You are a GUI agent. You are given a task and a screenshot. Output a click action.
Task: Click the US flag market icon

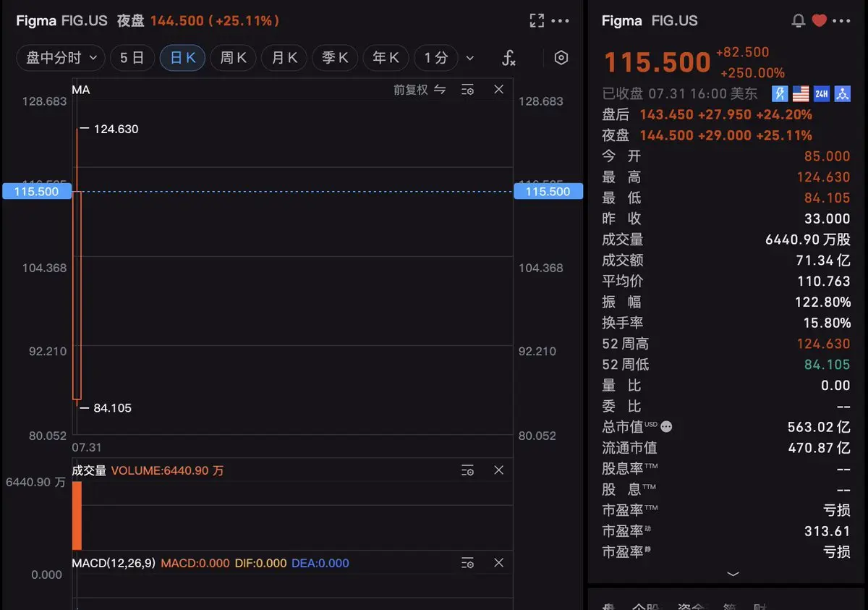[801, 93]
